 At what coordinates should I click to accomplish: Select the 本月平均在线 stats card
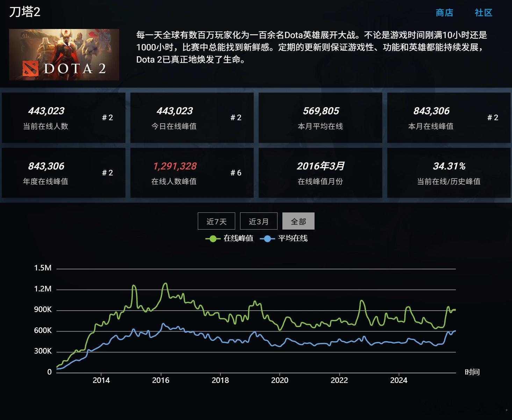pos(320,117)
